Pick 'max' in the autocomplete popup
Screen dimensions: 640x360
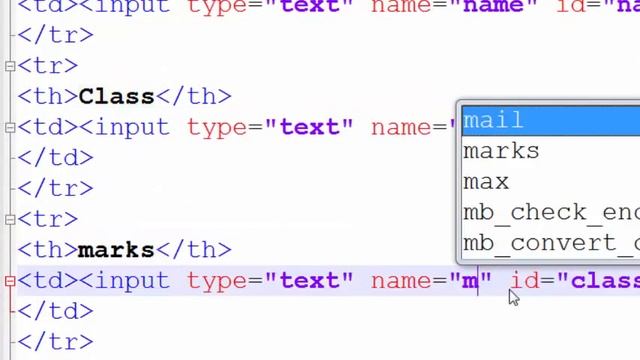tap(551, 182)
